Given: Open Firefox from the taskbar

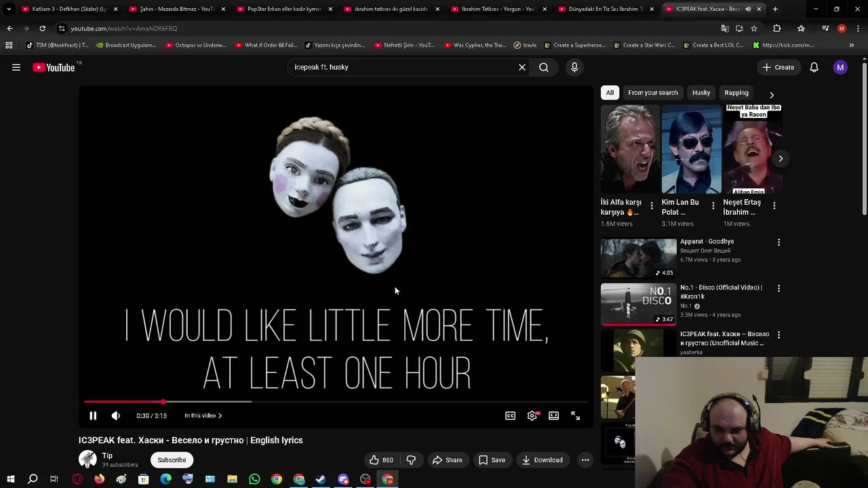Looking at the screenshot, I should 99,479.
